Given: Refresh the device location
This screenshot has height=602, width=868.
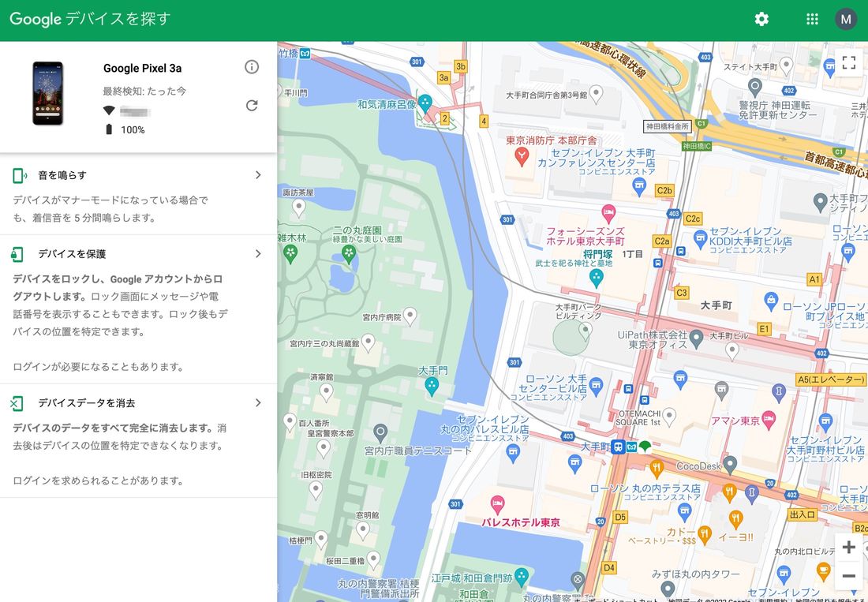Looking at the screenshot, I should point(252,105).
